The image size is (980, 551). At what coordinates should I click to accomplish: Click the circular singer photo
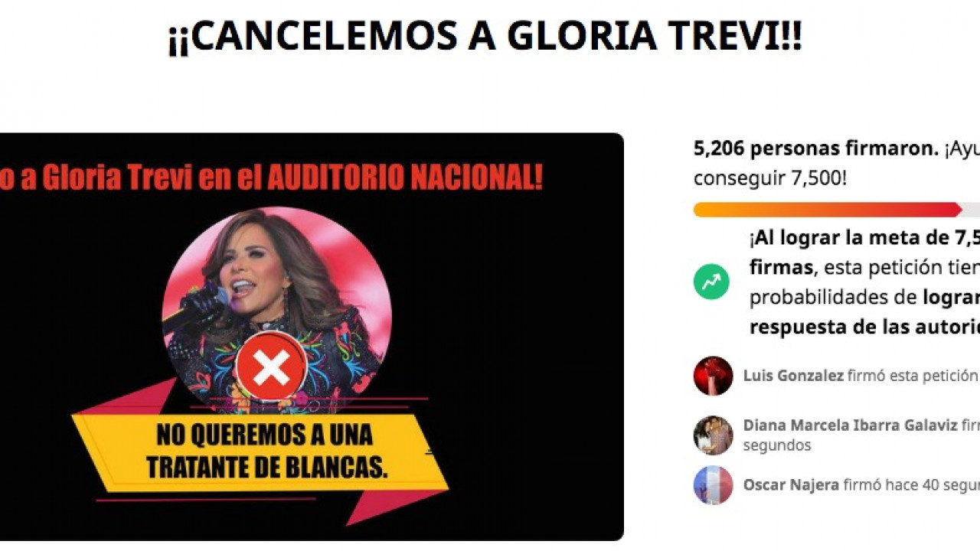pos(276,310)
